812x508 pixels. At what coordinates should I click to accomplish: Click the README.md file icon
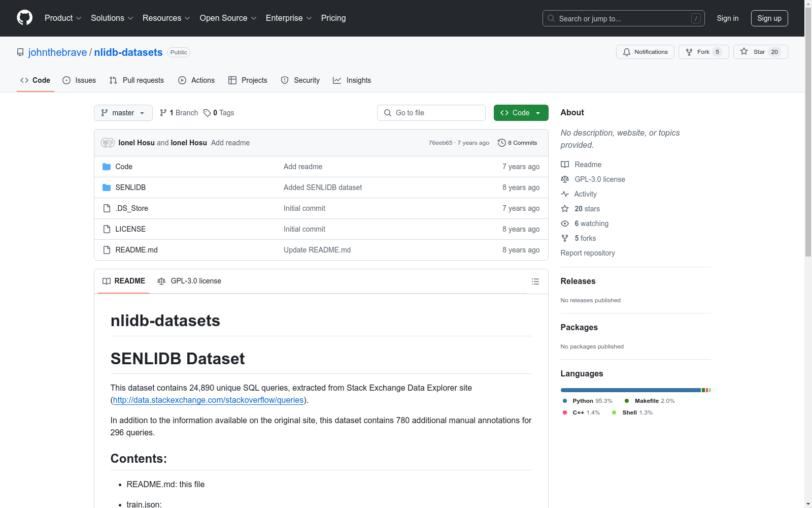107,250
